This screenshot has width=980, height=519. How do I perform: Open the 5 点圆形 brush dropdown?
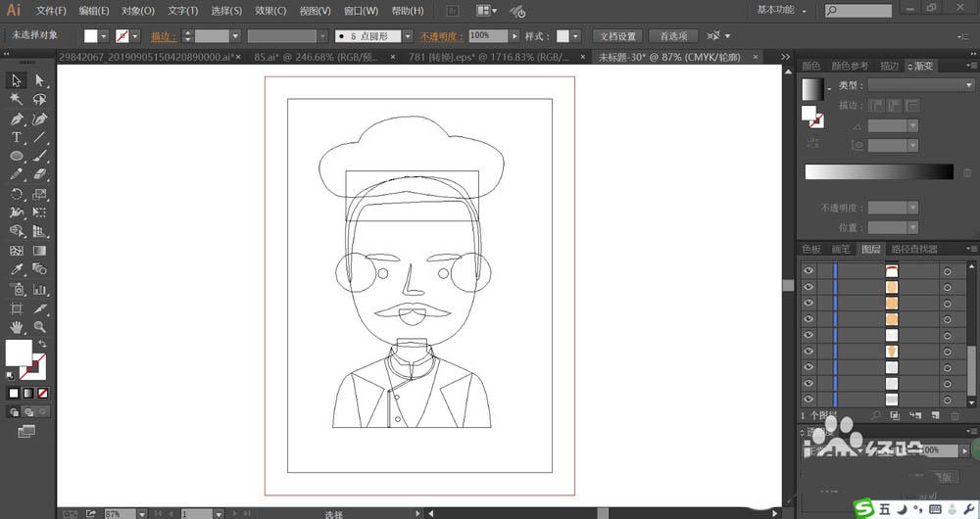(x=408, y=36)
